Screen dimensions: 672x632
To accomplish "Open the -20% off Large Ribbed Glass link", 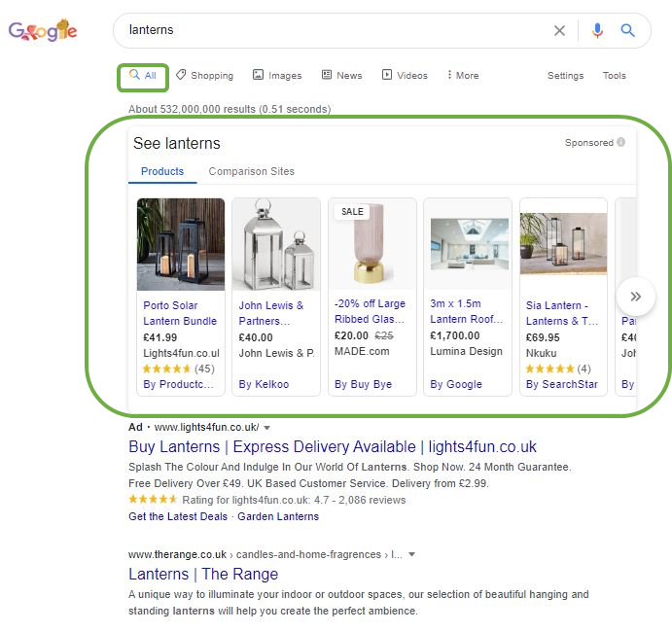I will tap(370, 311).
